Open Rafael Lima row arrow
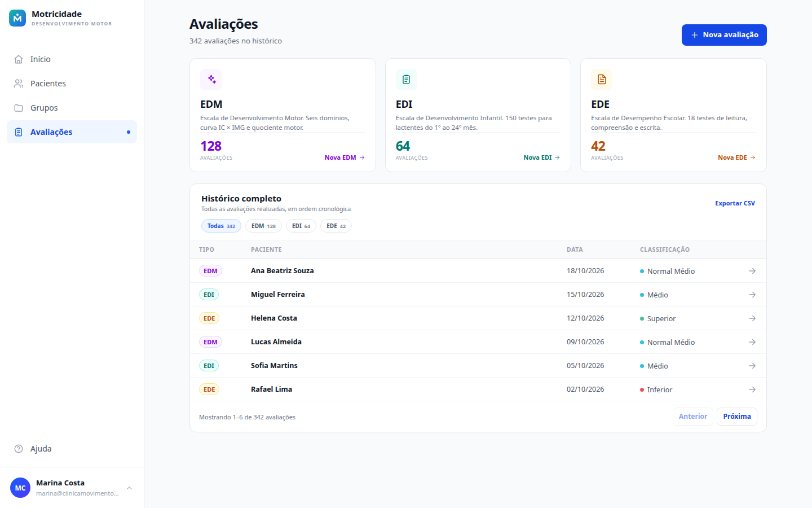This screenshot has height=508, width=812. tap(752, 389)
